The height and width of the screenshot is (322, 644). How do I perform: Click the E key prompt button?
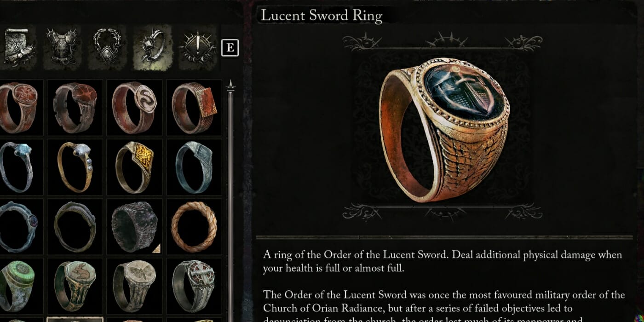click(x=230, y=48)
